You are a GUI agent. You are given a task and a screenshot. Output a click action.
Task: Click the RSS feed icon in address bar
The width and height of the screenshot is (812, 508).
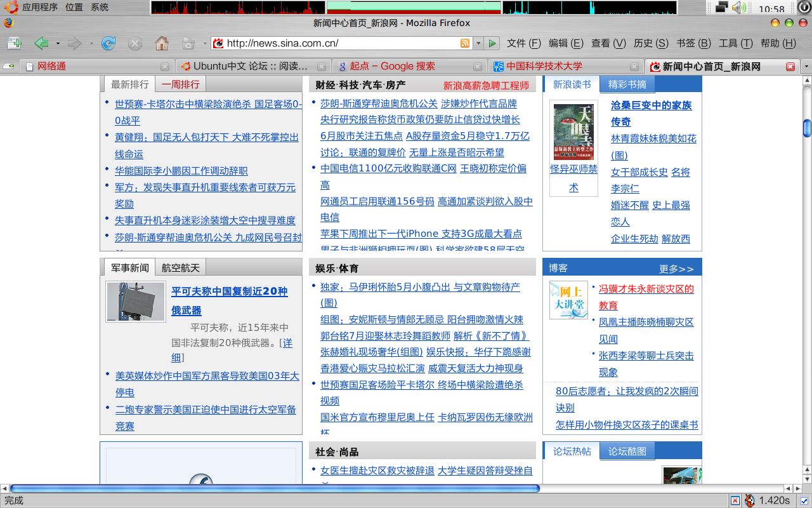[x=465, y=43]
